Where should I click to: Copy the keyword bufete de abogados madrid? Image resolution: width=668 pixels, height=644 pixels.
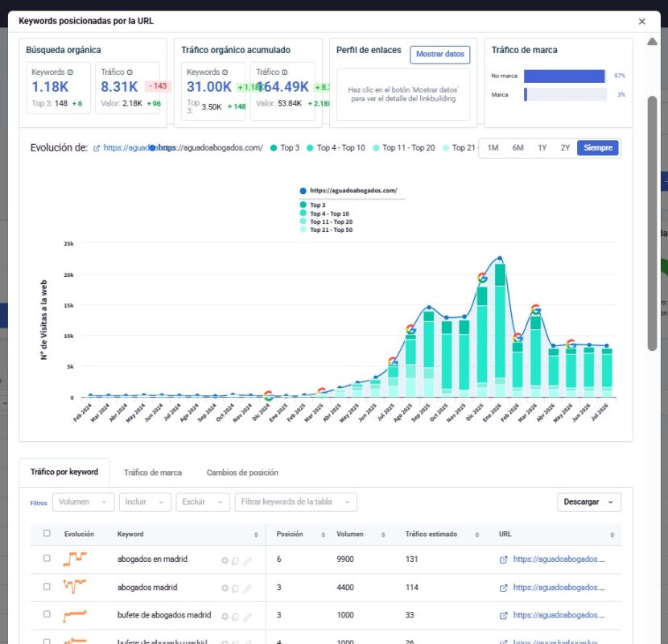point(235,617)
